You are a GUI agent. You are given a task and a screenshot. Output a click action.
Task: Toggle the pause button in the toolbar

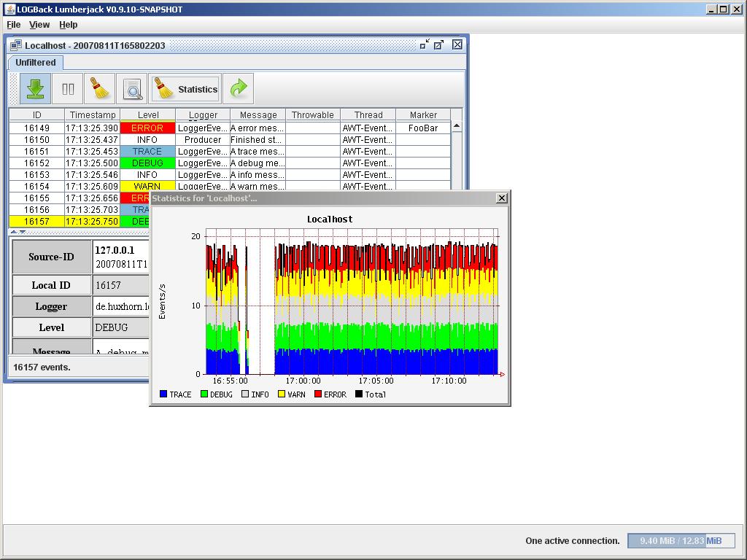point(68,89)
